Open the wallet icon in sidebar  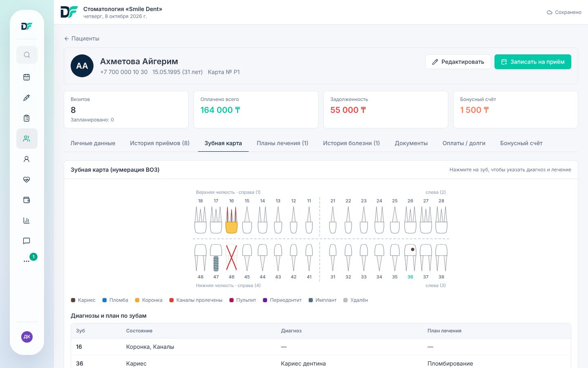[x=27, y=200]
